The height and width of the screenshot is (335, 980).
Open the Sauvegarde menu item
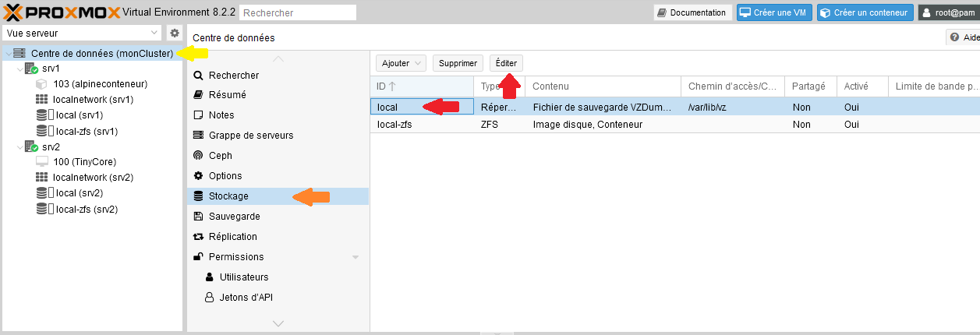234,217
